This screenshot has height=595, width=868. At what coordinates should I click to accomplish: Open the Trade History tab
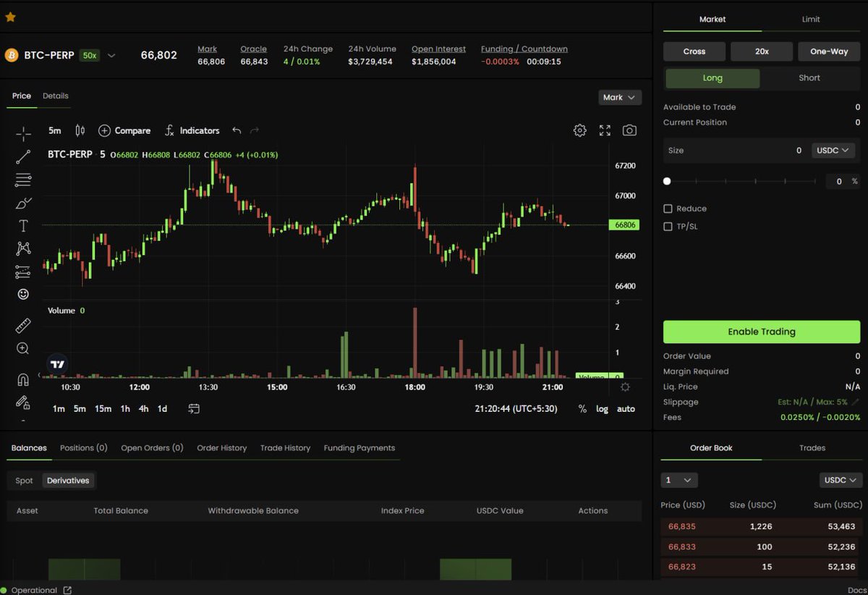[x=285, y=447]
